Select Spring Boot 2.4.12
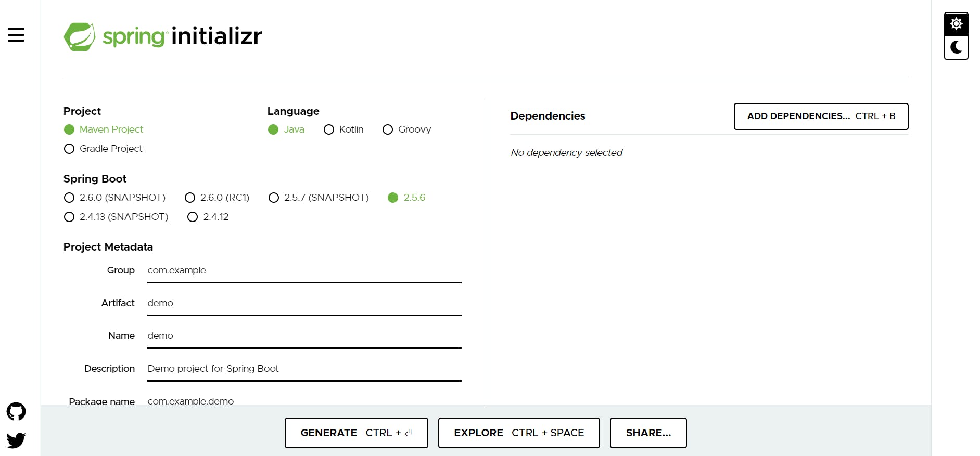Image resolution: width=980 pixels, height=456 pixels. point(208,217)
